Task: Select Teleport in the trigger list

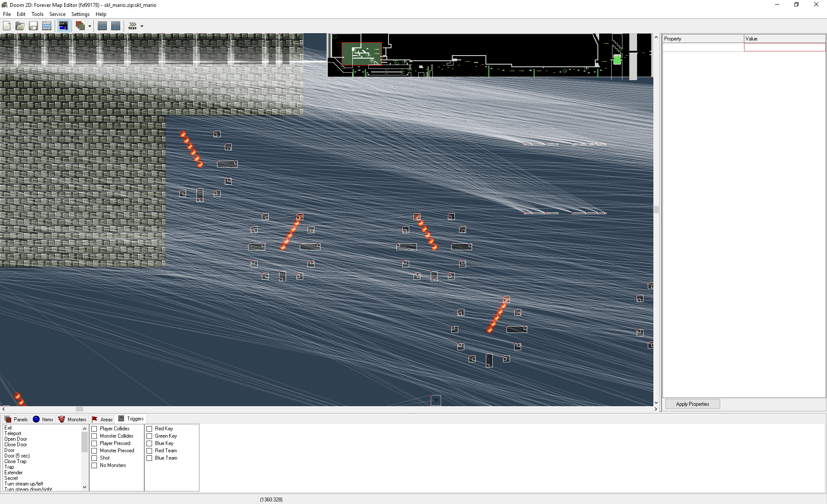Action: pyautogui.click(x=42, y=433)
